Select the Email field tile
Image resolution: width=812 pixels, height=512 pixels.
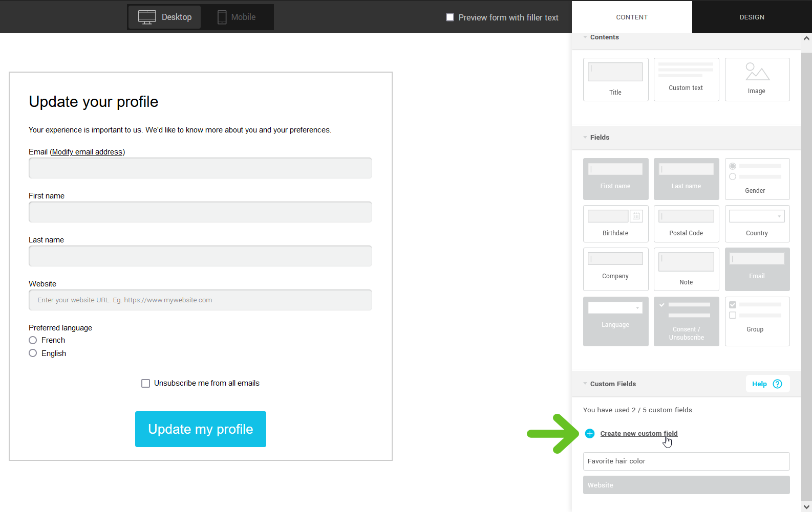click(x=757, y=269)
